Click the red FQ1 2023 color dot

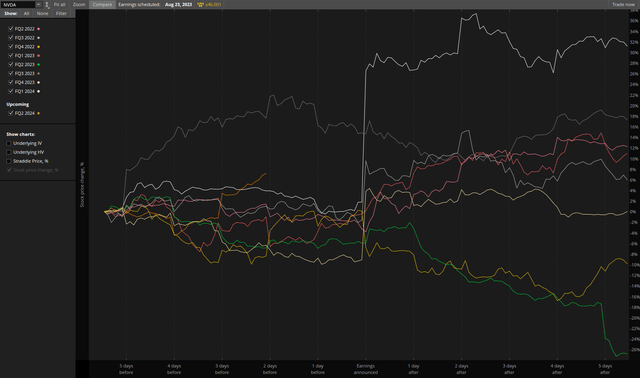pos(38,56)
